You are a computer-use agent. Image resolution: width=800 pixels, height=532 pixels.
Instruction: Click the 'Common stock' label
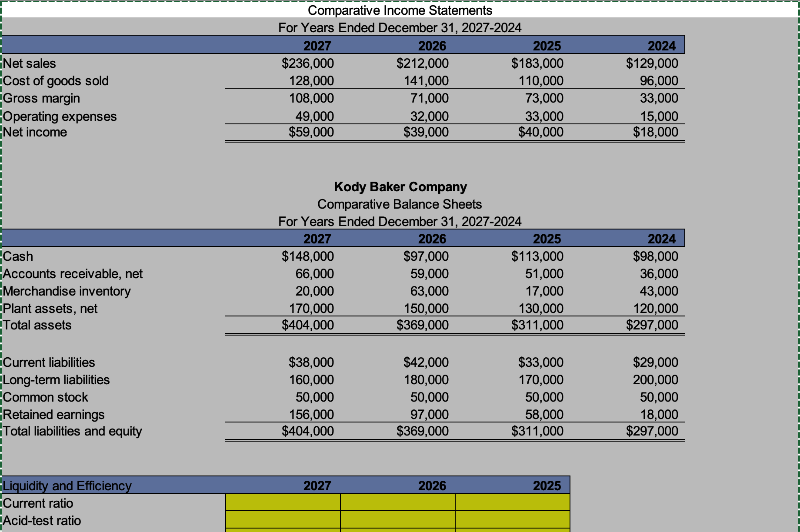[x=45, y=397]
